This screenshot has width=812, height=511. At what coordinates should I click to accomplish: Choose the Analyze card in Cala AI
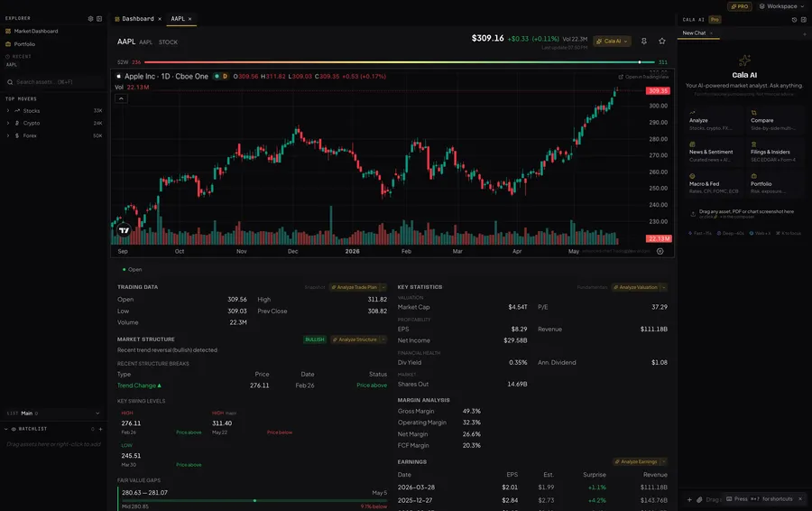[x=714, y=120]
